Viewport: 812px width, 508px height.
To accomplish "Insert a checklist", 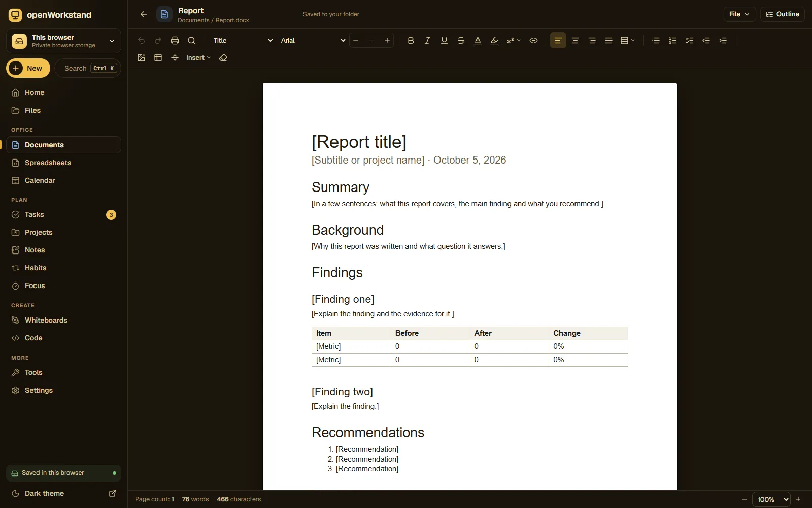I will point(689,41).
